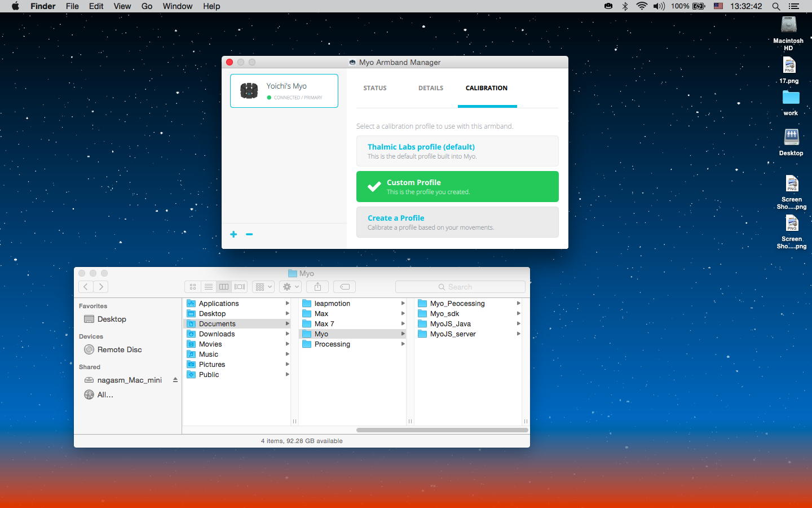Expand the leapmotion folder arrow
Image resolution: width=812 pixels, height=508 pixels.
point(403,304)
